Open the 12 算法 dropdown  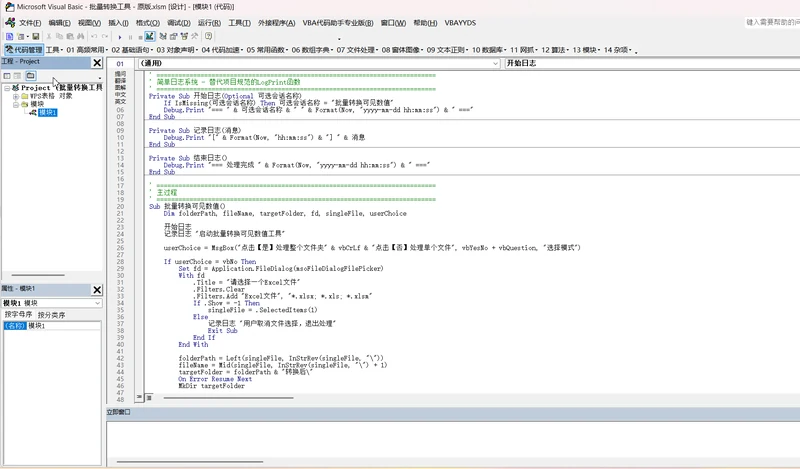pyautogui.click(x=555, y=50)
